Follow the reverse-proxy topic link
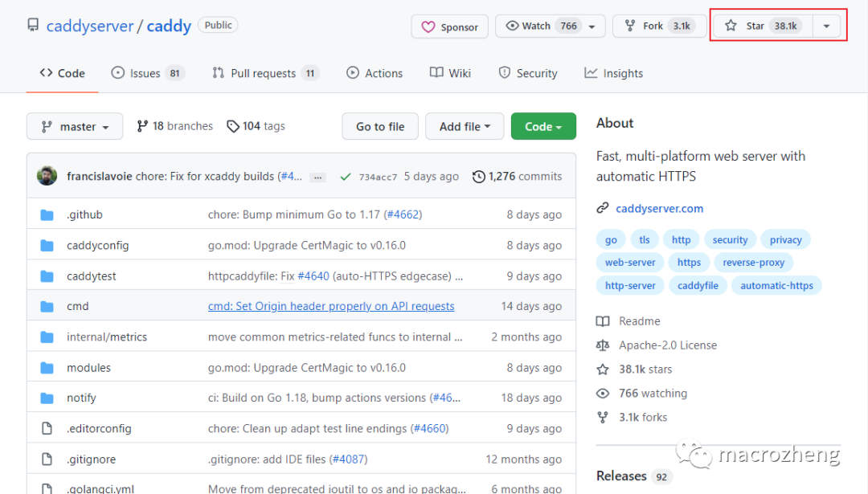This screenshot has width=868, height=494. [754, 262]
